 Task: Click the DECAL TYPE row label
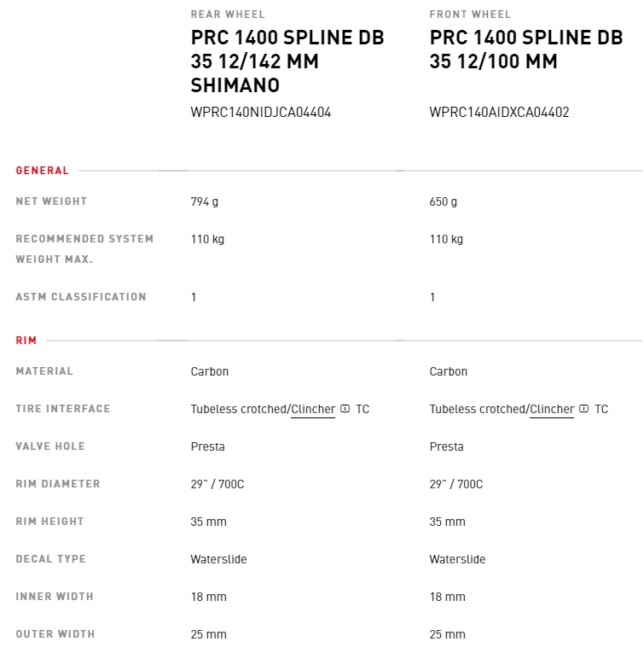click(x=51, y=559)
